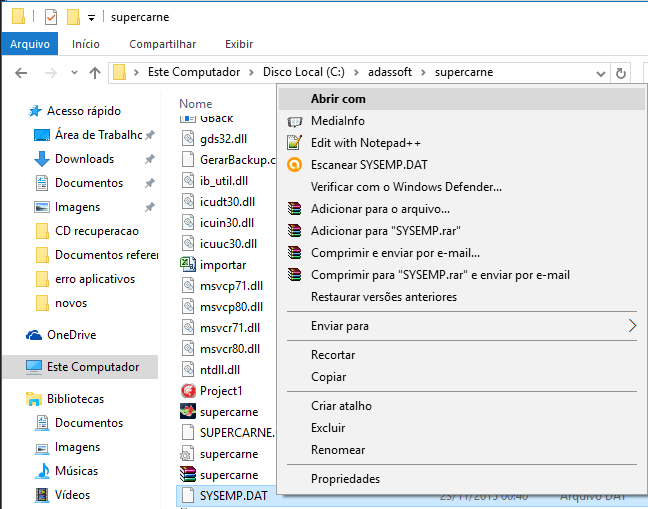Expand the address bar history dropdown

pyautogui.click(x=601, y=74)
